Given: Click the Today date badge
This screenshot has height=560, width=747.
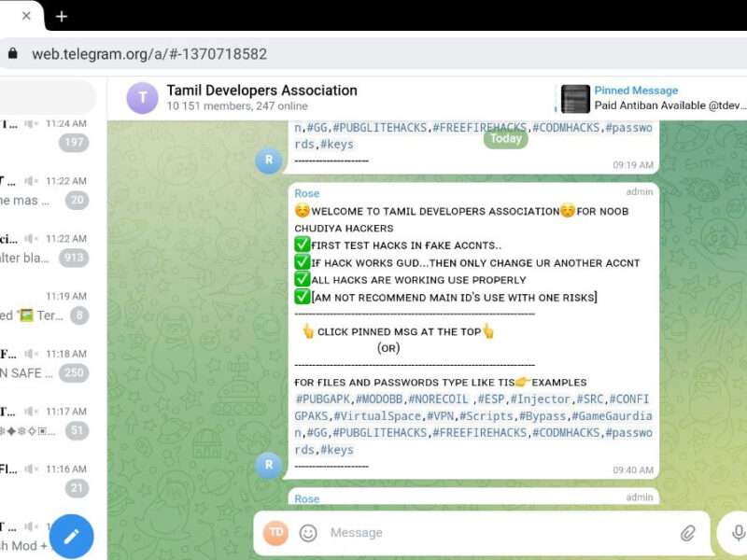Looking at the screenshot, I should coord(506,138).
